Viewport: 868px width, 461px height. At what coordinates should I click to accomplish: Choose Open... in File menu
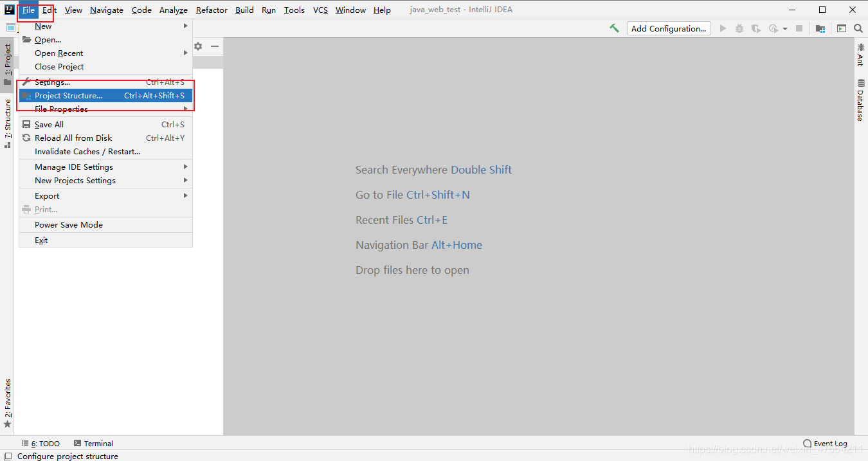105,40
